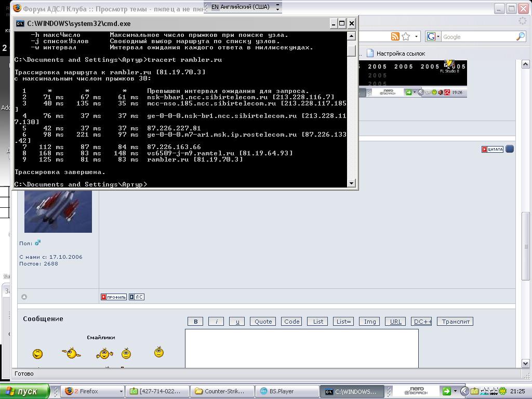Insert the laughing smiley with closed eyes

pyautogui.click(x=37, y=354)
